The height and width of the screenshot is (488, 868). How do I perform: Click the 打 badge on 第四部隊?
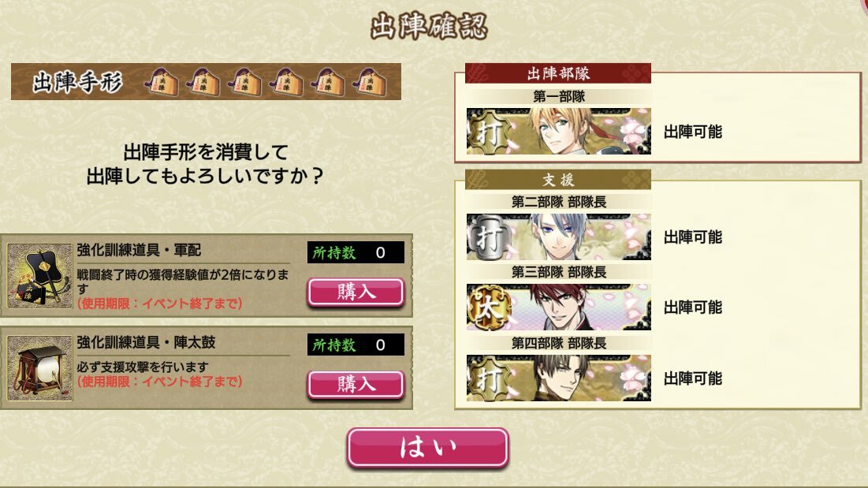pyautogui.click(x=488, y=378)
